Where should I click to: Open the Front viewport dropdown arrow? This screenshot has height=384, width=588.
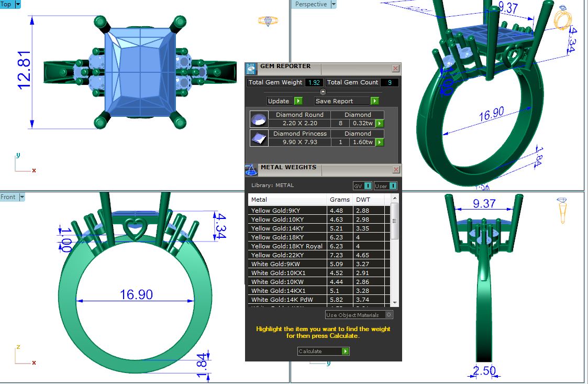point(22,197)
